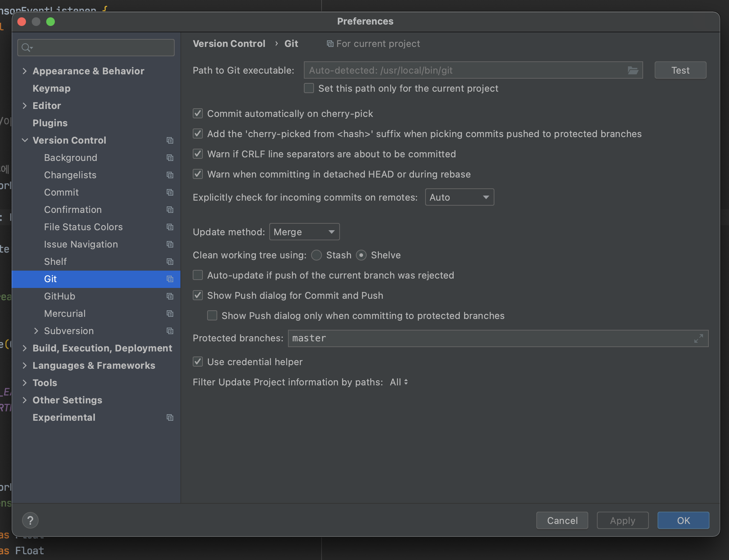
Task: Enable Show Push dialog only for protected branches
Action: (212, 316)
